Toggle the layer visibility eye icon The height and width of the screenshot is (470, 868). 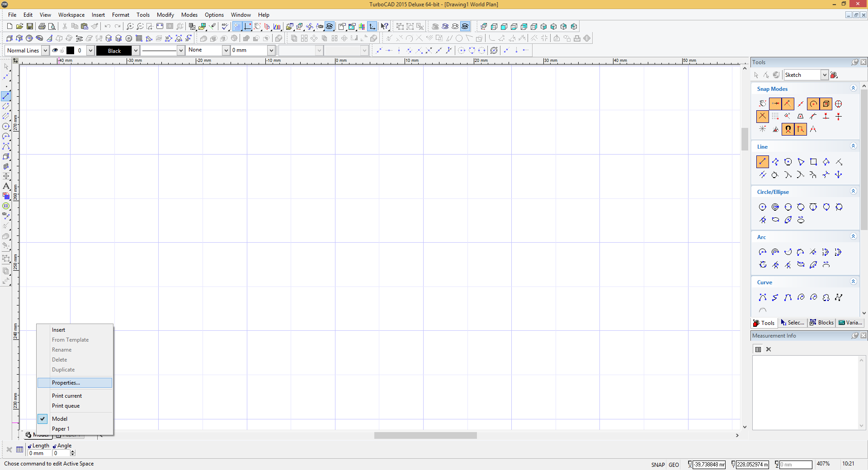(x=55, y=50)
